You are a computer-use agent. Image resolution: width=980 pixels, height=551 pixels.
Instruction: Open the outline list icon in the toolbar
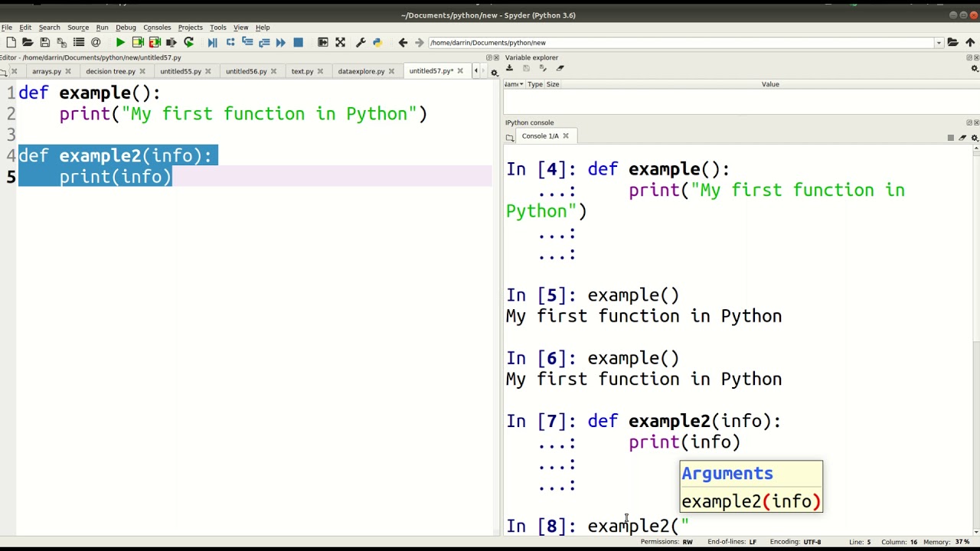coord(79,43)
